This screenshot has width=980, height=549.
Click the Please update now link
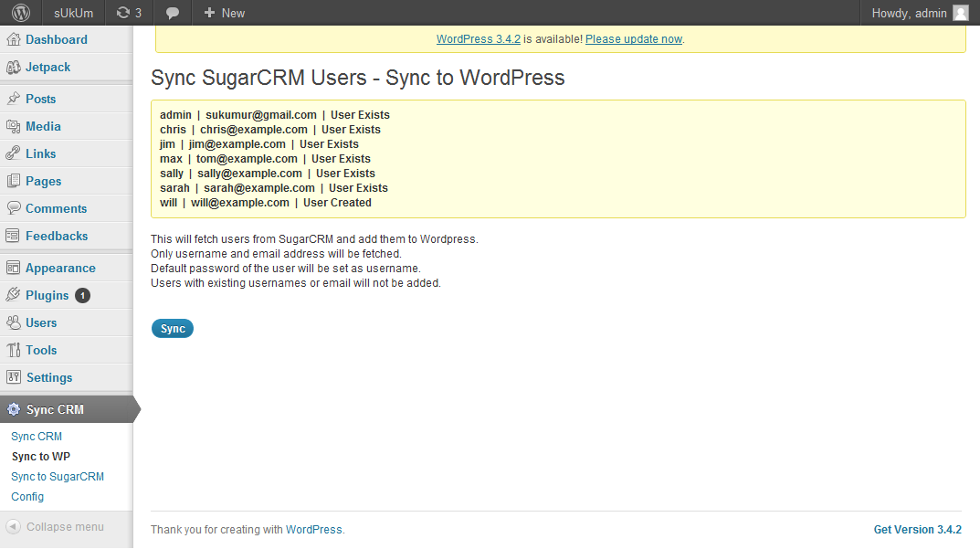click(634, 38)
